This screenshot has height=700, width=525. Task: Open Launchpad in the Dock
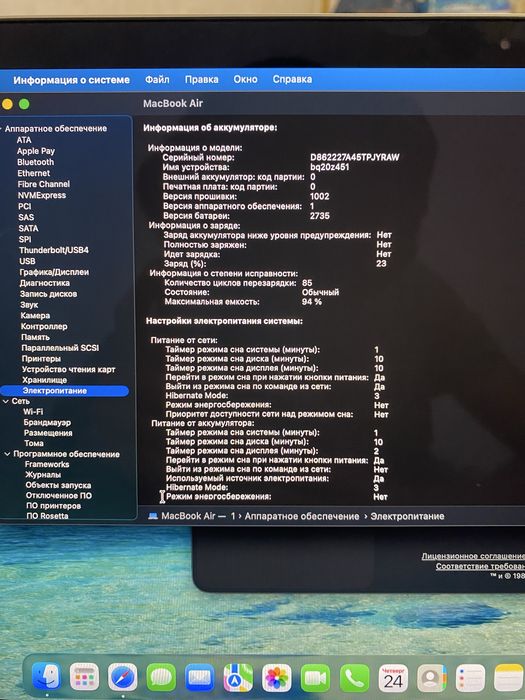coord(84,678)
